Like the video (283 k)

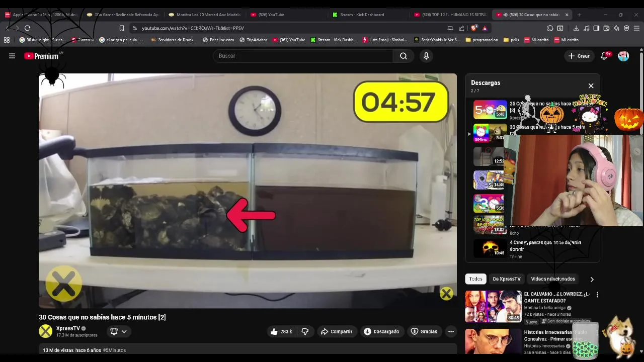point(281,331)
